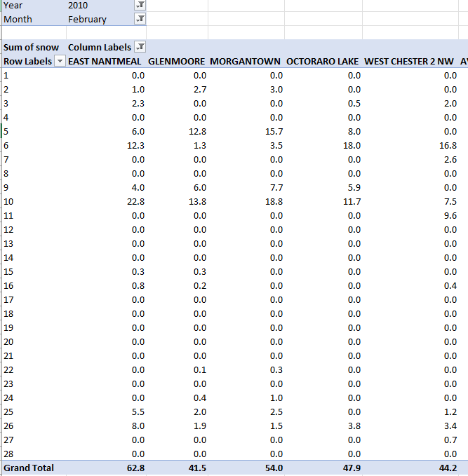The image size is (468, 476).
Task: Select the GLENMOORE column header
Action: (176, 61)
